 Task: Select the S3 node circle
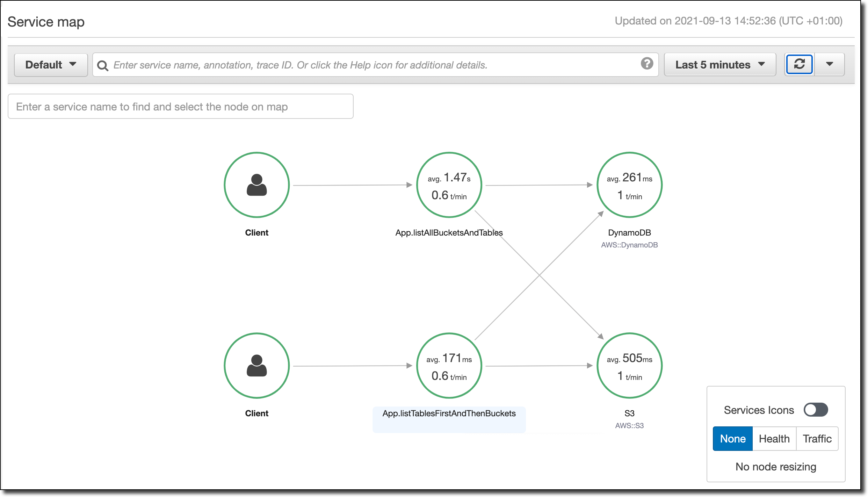629,366
